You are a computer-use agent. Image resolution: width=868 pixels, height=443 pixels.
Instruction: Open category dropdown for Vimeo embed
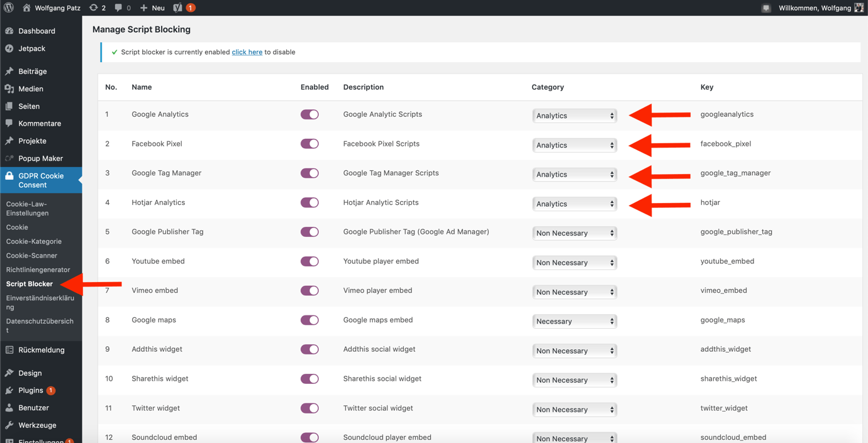(x=574, y=292)
